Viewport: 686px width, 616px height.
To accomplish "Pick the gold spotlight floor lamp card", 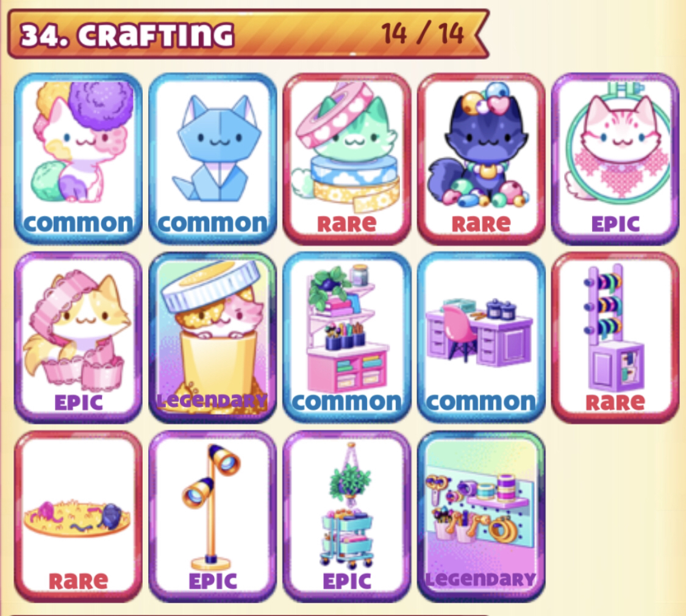I will click(213, 516).
